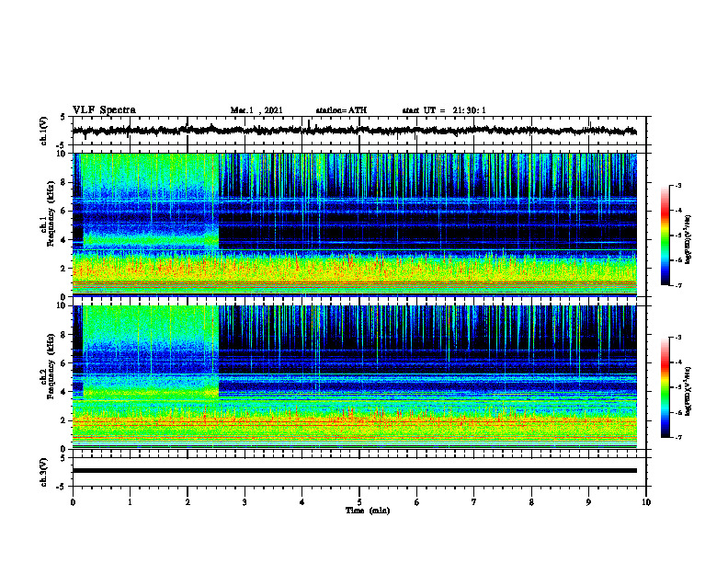Click the '2' tick on ch.1 frequency axis
Screen dimensions: 728x563
pyautogui.click(x=65, y=269)
